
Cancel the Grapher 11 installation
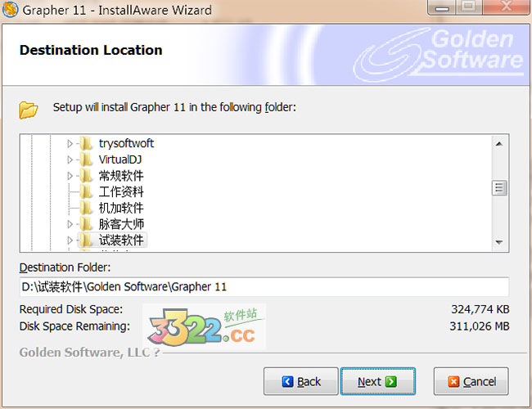[471, 381]
